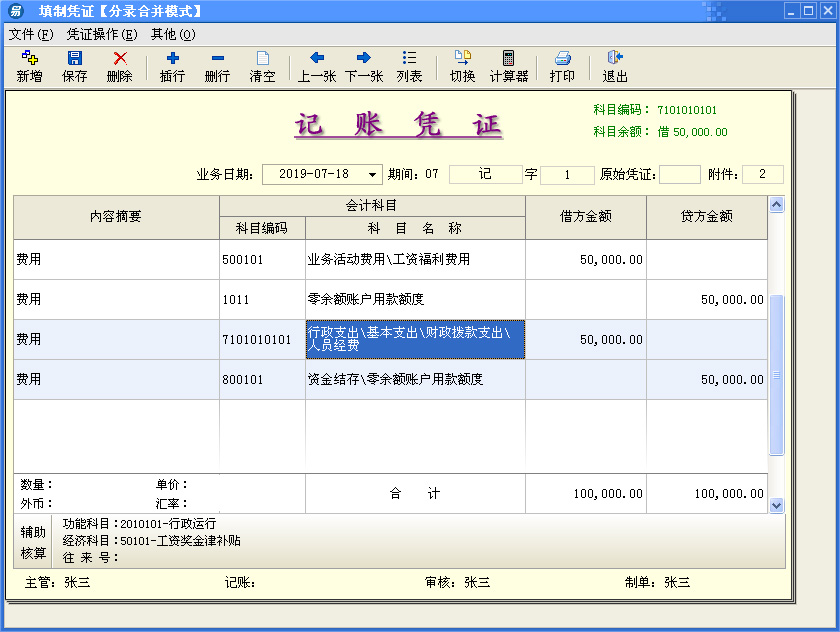Remove a row with 删行 icon

click(217, 66)
